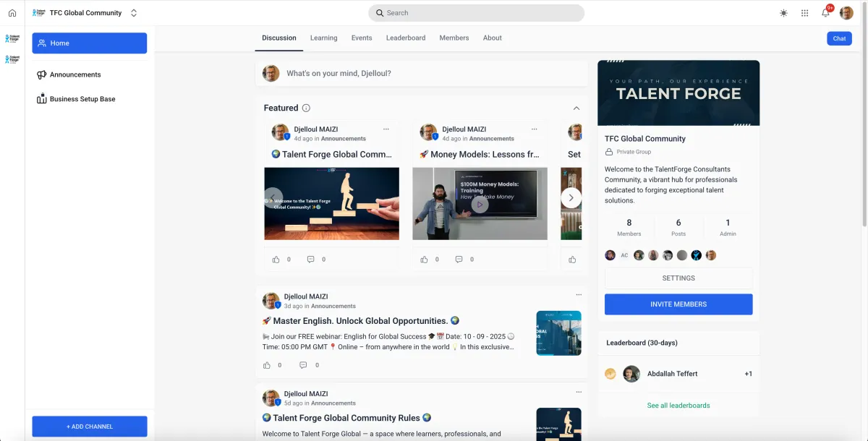The image size is (868, 441).
Task: Open first Talent Forge workspace icon in left rail
Action: click(x=12, y=38)
